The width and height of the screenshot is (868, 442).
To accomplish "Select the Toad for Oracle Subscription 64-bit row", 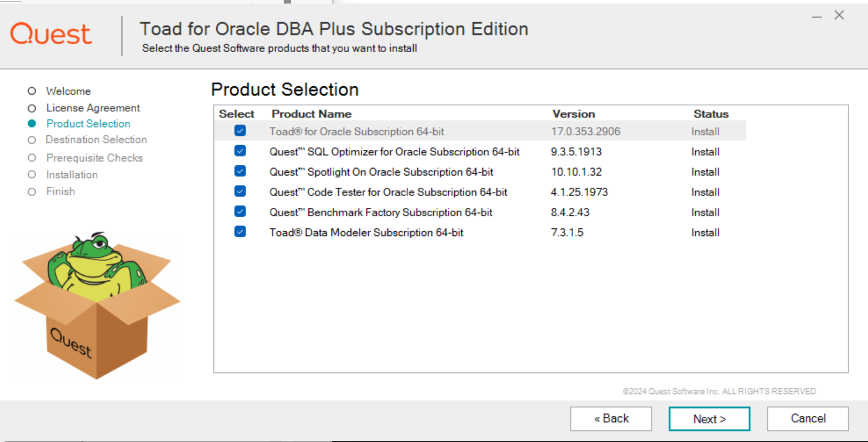I will tap(480, 131).
